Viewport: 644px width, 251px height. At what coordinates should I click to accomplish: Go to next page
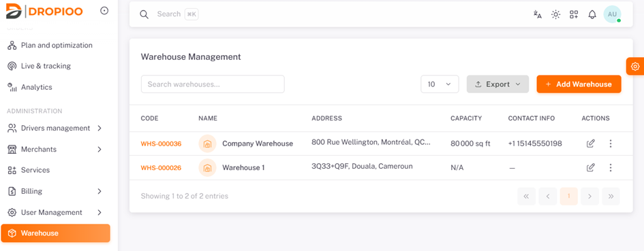pyautogui.click(x=589, y=197)
